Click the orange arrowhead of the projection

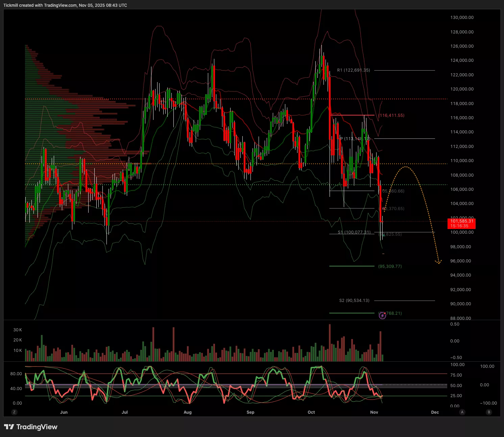(x=438, y=262)
